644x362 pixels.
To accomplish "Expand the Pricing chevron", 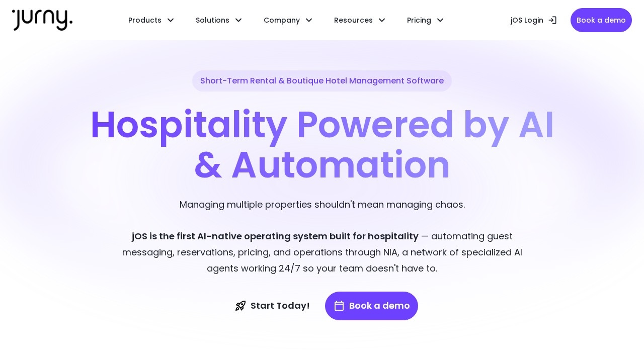I will pyautogui.click(x=440, y=20).
